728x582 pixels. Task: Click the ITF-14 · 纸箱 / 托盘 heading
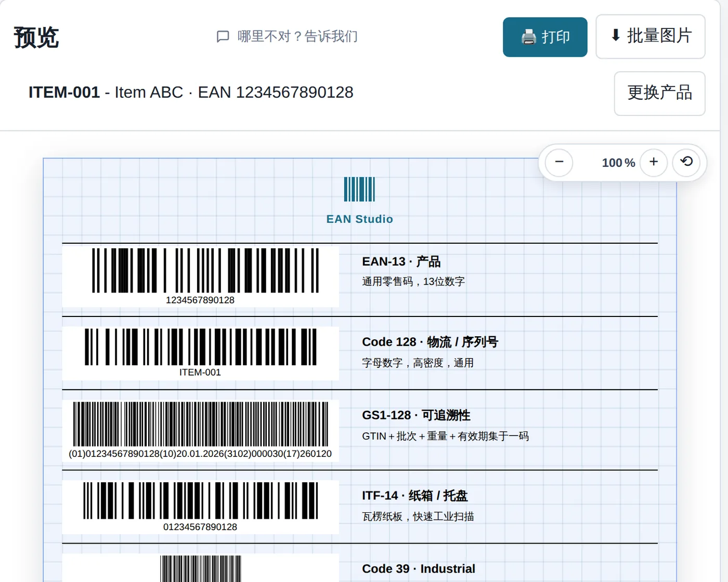415,496
